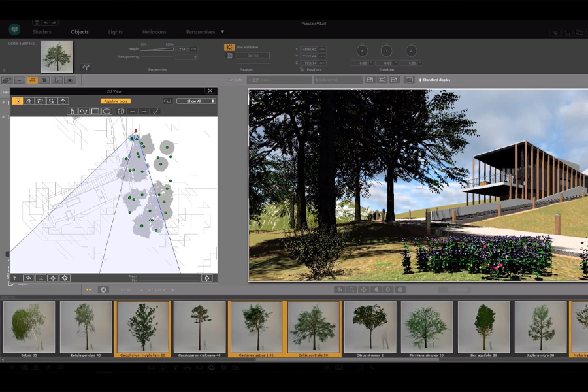The height and width of the screenshot is (392, 588).
Task: Select the rectangle populate shape tool
Action: [x=95, y=112]
